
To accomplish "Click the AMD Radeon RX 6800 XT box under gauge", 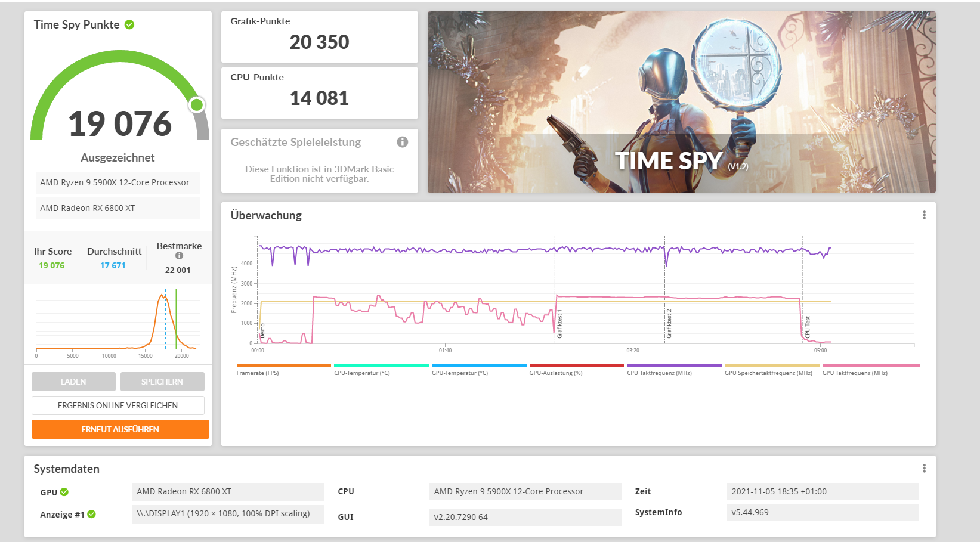I will (x=118, y=208).
